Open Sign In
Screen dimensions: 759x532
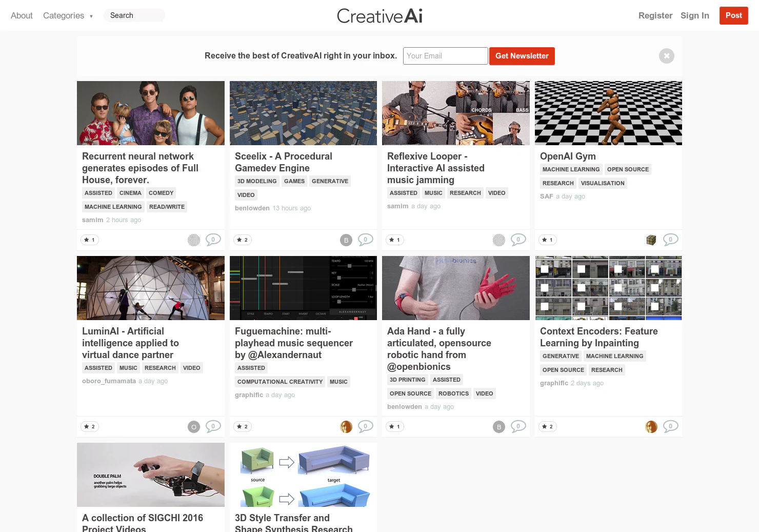pyautogui.click(x=695, y=15)
